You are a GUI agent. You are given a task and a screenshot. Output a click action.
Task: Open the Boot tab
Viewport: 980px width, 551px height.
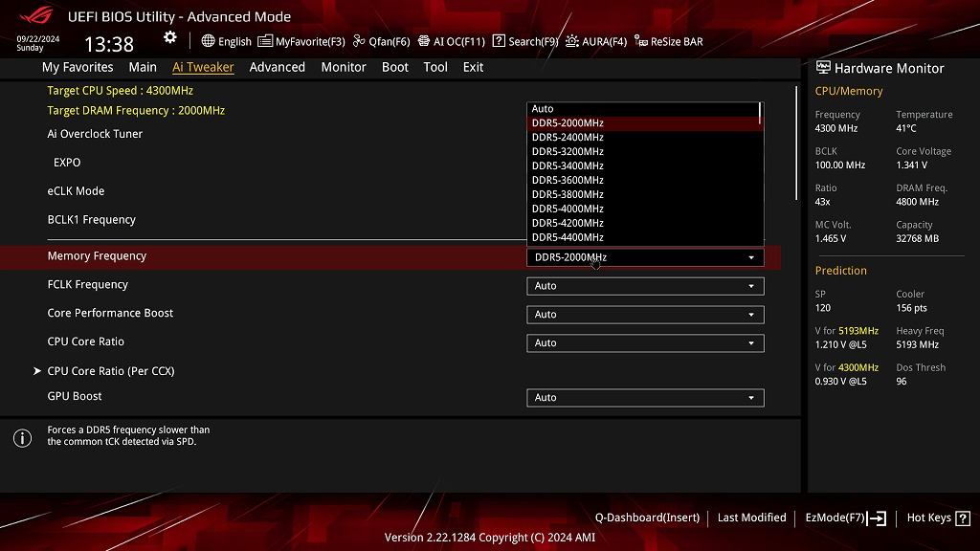tap(395, 67)
